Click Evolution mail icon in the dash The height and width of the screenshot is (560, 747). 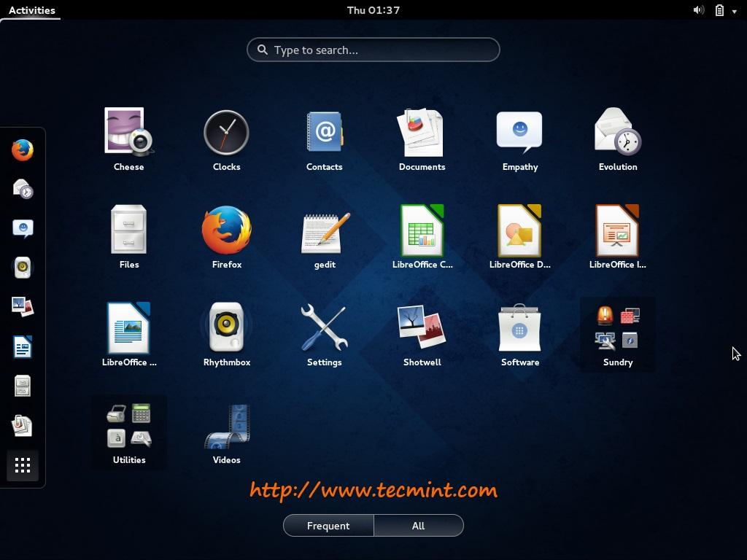(23, 190)
